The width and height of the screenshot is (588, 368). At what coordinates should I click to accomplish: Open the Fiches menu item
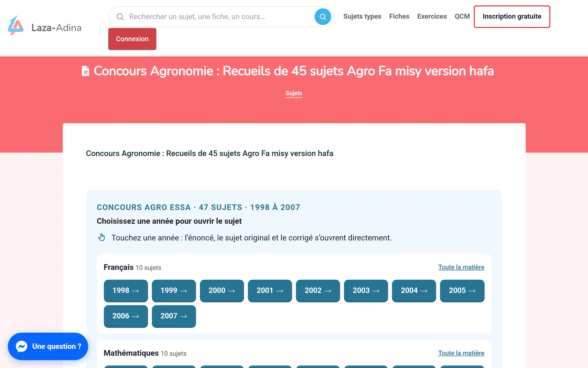pos(399,16)
